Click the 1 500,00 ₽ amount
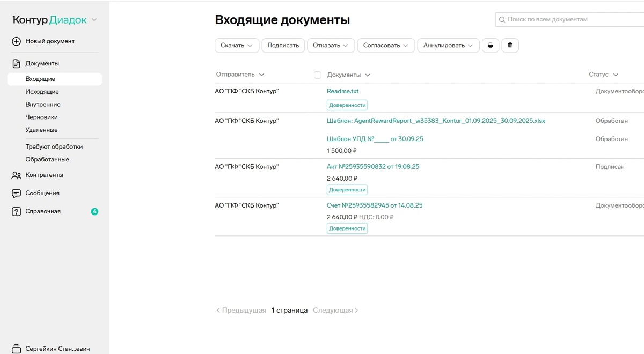 (x=342, y=151)
